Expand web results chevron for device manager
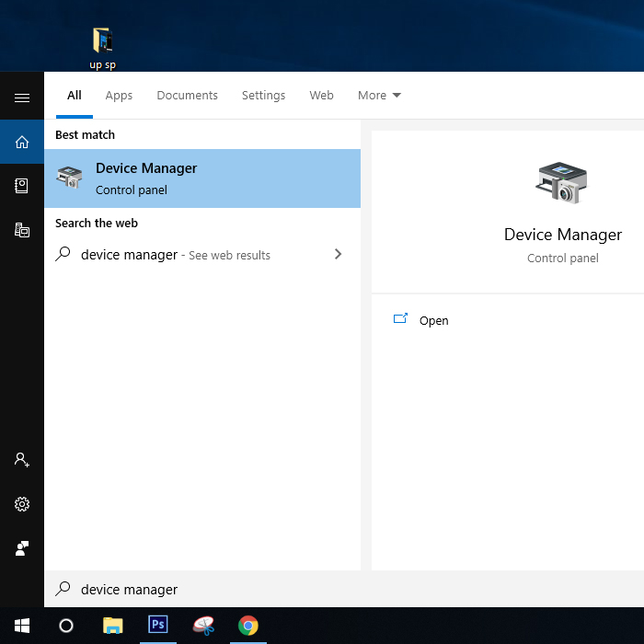The width and height of the screenshot is (644, 644). coord(338,254)
